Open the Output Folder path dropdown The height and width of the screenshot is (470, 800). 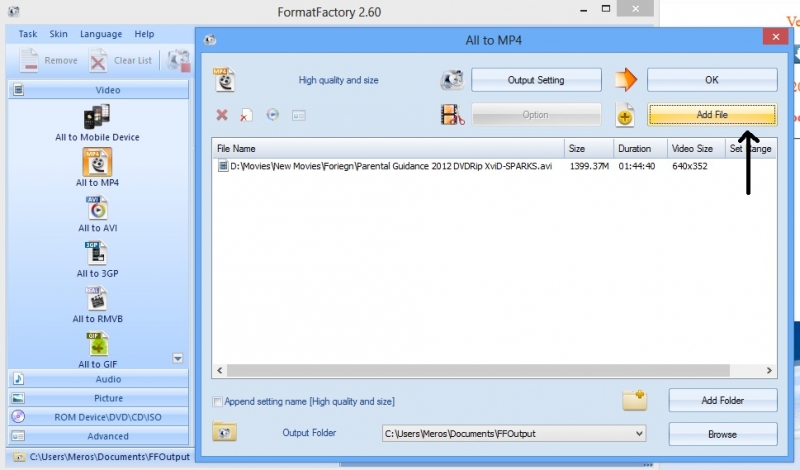pyautogui.click(x=639, y=434)
